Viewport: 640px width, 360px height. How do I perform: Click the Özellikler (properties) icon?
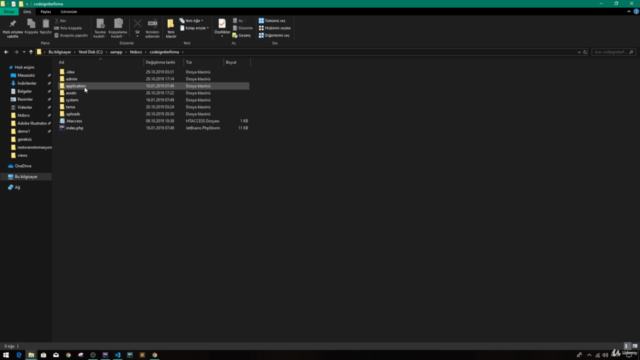pos(222,24)
